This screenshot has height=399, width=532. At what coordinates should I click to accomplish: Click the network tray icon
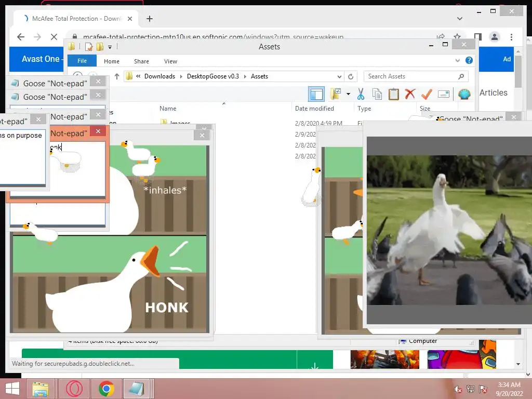(x=471, y=389)
